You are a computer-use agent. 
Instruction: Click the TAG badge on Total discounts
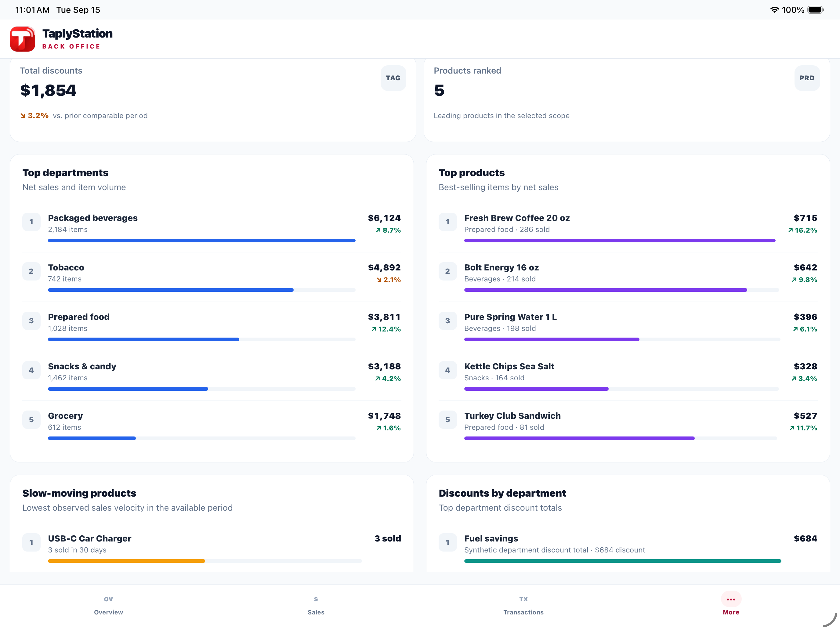pos(393,78)
